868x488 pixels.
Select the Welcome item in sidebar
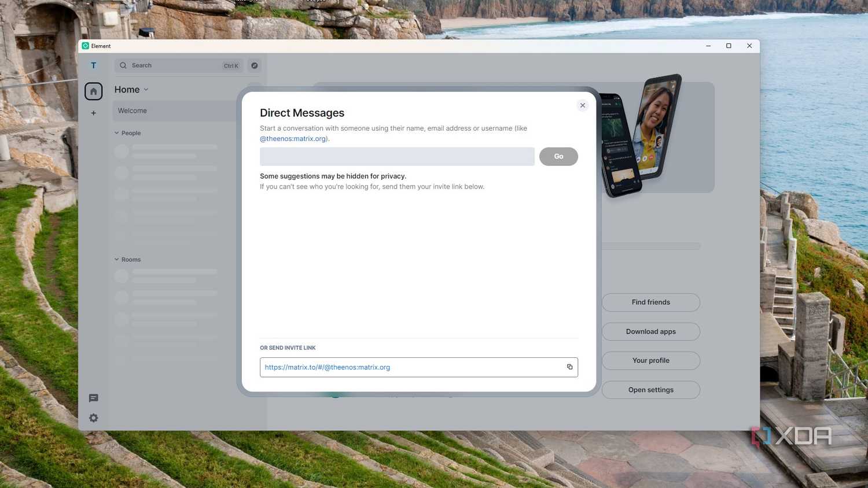175,110
